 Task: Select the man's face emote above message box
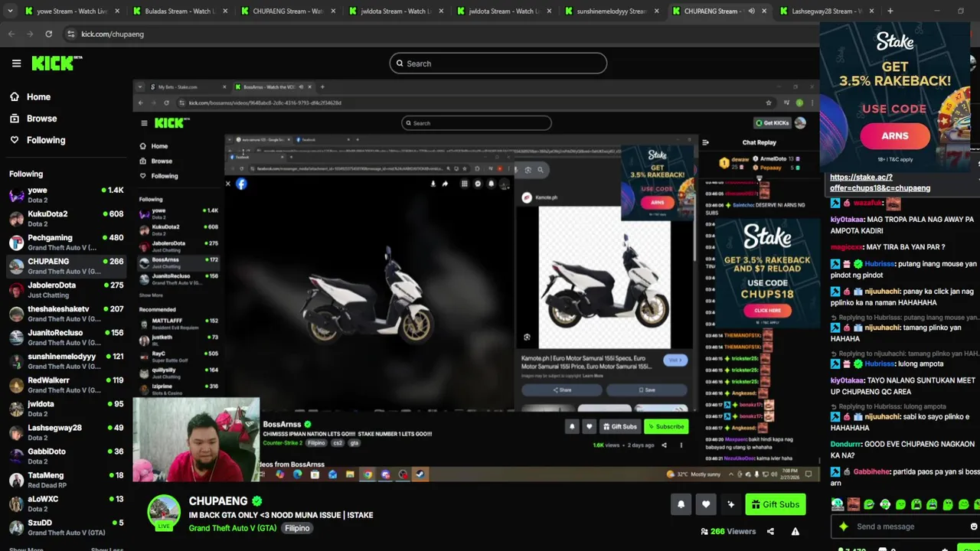point(853,504)
